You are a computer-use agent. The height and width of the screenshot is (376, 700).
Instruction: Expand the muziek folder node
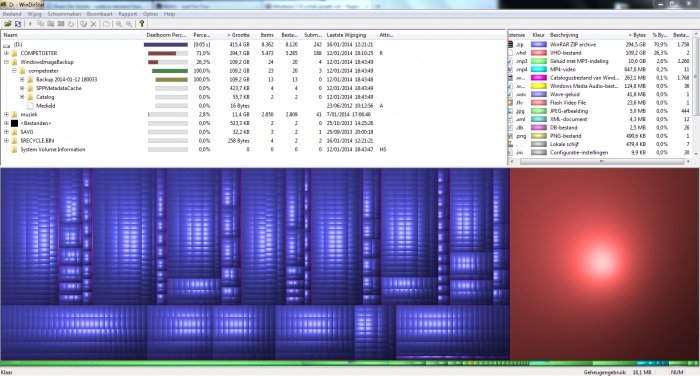[6, 115]
